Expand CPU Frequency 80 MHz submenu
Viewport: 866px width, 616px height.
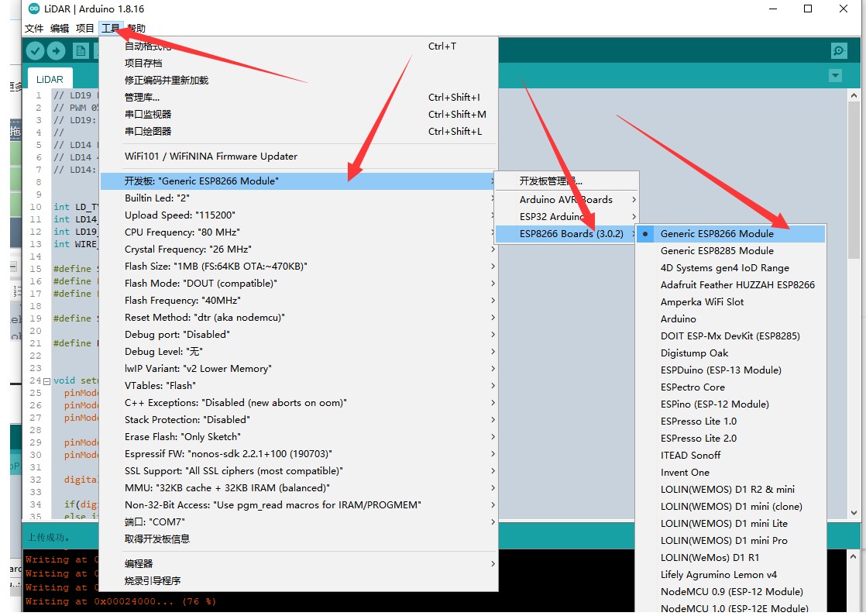[x=299, y=232]
